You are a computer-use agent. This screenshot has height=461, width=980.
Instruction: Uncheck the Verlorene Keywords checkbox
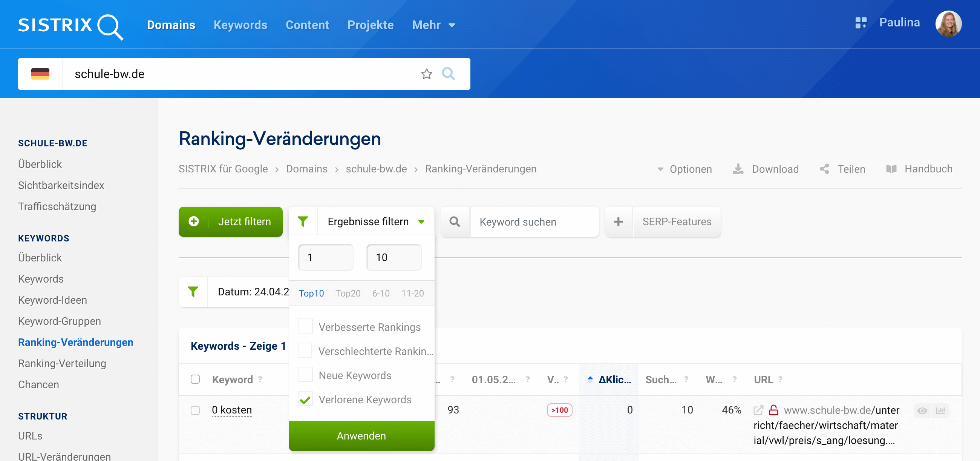(305, 400)
